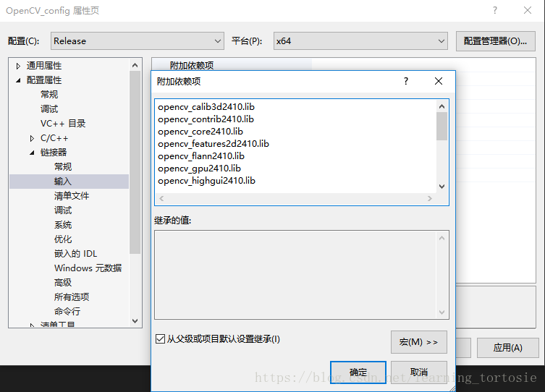
Task: Click the tree panel scroll-down arrow
Action: 135,321
